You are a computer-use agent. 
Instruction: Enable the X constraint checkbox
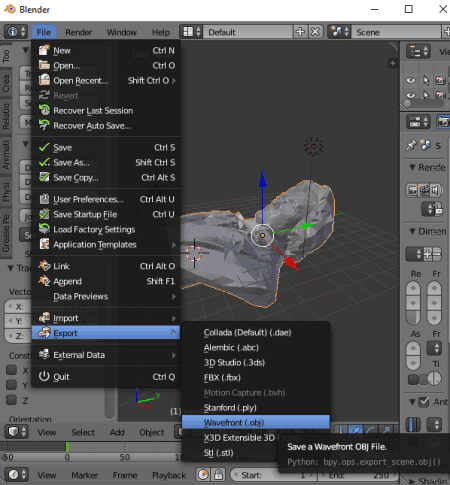tap(12, 370)
